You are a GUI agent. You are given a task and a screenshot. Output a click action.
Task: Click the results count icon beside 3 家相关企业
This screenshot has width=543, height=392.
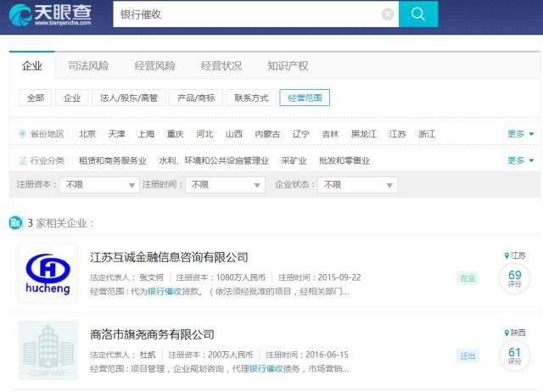(15, 222)
